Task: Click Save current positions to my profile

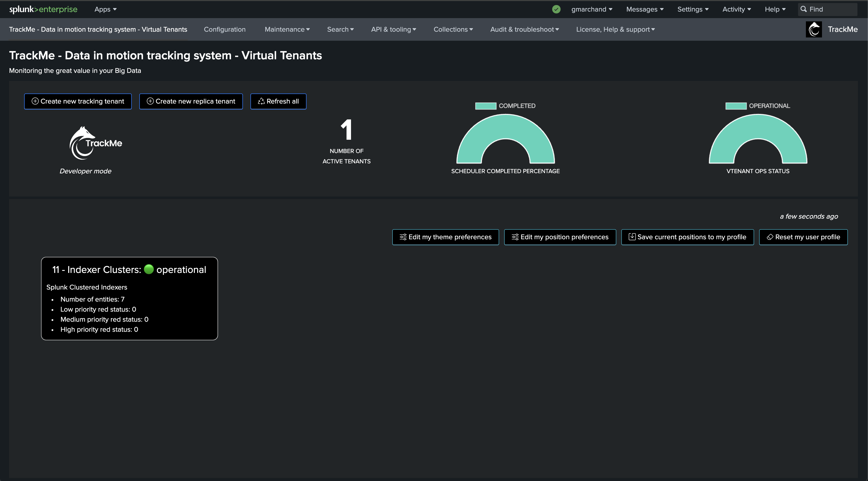Action: coord(687,237)
